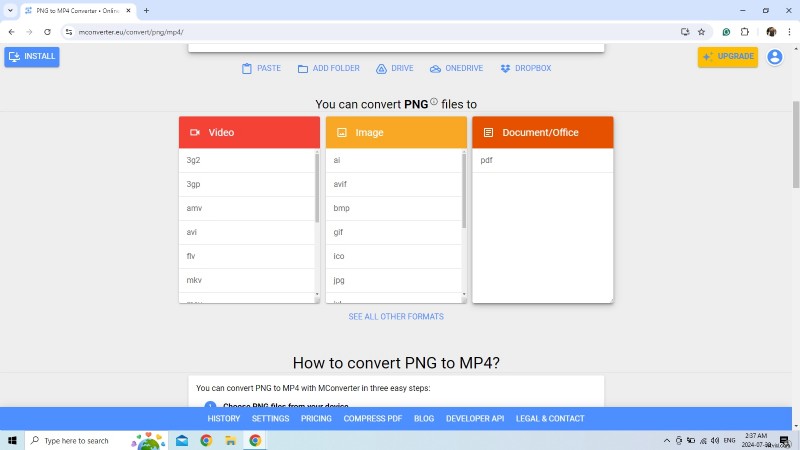This screenshot has height=450, width=800.
Task: Click the Video list scrollbar
Action: click(317, 188)
